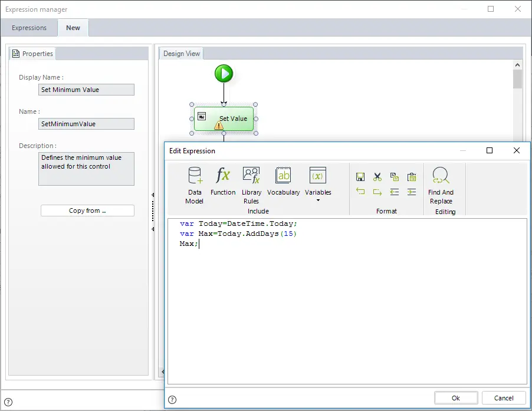Image resolution: width=532 pixels, height=411 pixels.
Task: Open Library Rules in the Include group
Action: tap(251, 185)
